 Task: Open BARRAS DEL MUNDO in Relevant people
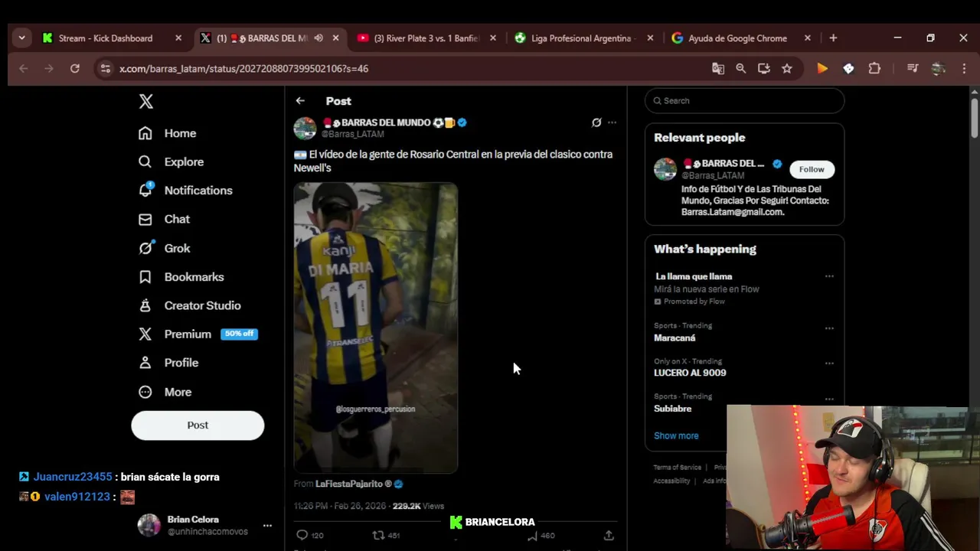(x=724, y=163)
